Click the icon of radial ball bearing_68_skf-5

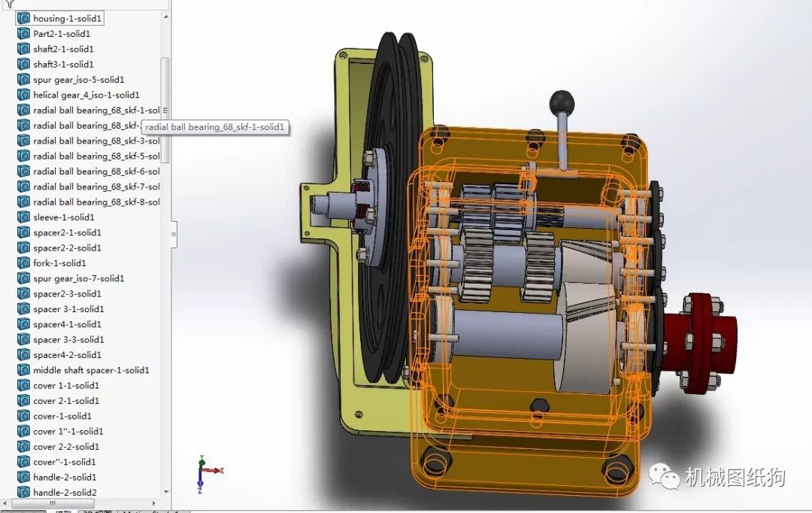tap(23, 156)
